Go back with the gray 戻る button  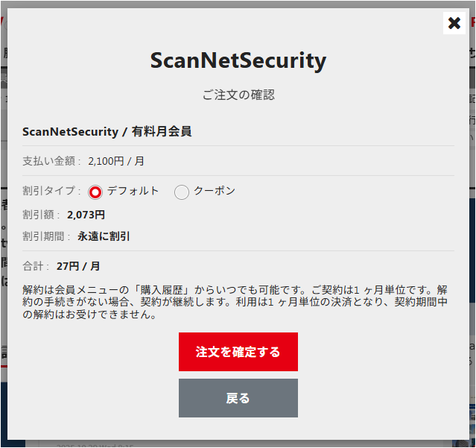[x=238, y=398]
